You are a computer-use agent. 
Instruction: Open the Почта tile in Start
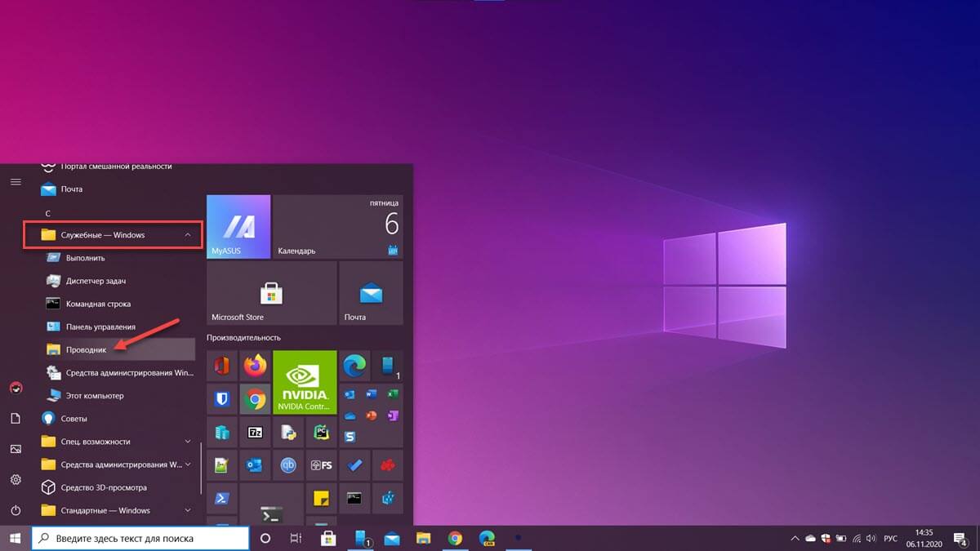pyautogui.click(x=372, y=293)
